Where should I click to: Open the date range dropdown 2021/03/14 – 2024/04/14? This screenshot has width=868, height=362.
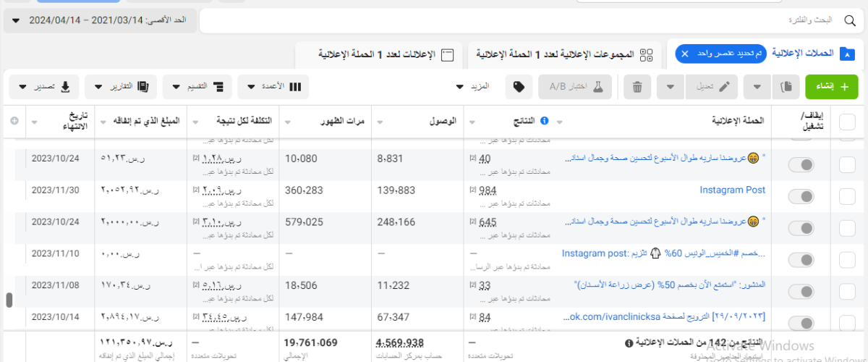coord(99,21)
